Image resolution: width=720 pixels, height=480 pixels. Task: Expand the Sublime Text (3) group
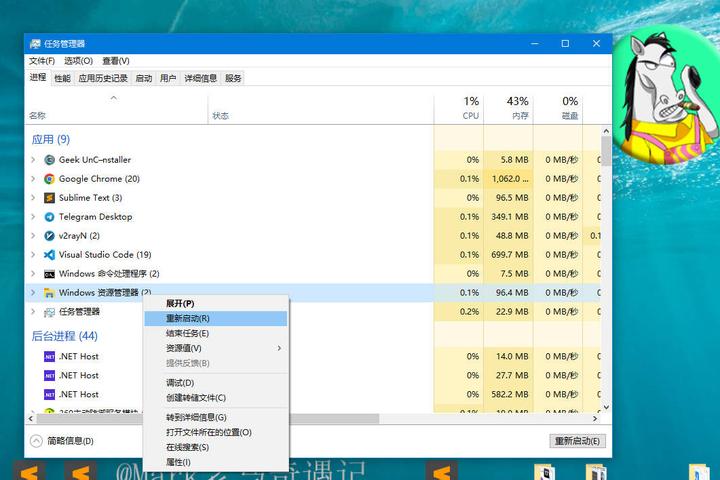pos(33,198)
